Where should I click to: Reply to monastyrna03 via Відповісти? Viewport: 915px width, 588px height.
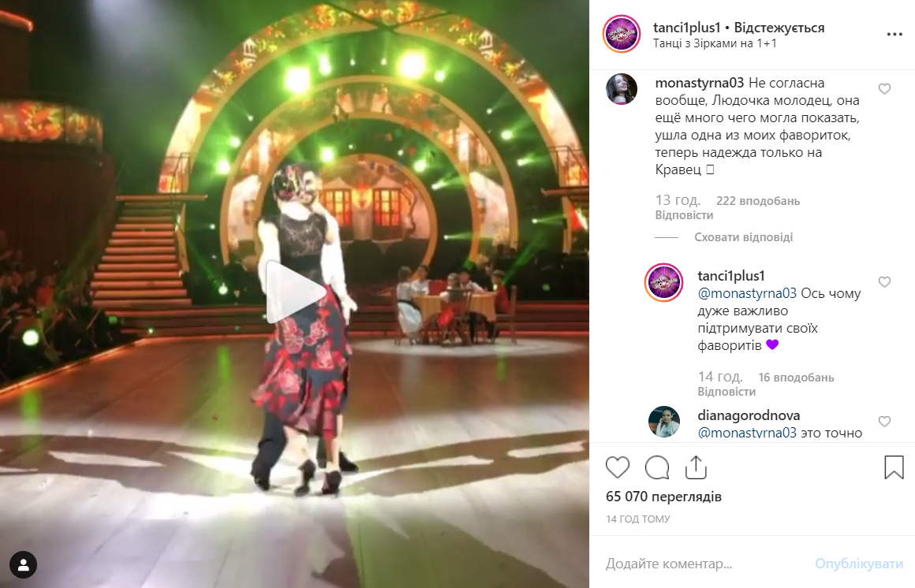(684, 215)
